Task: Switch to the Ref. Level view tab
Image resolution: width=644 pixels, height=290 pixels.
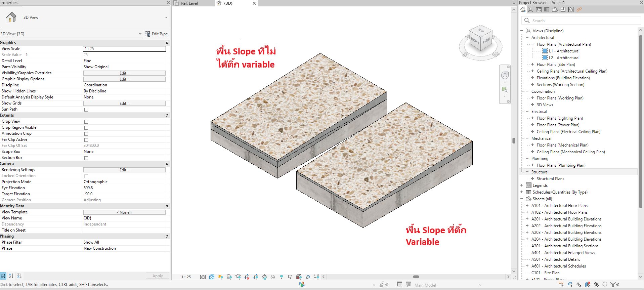Action: click(x=189, y=3)
